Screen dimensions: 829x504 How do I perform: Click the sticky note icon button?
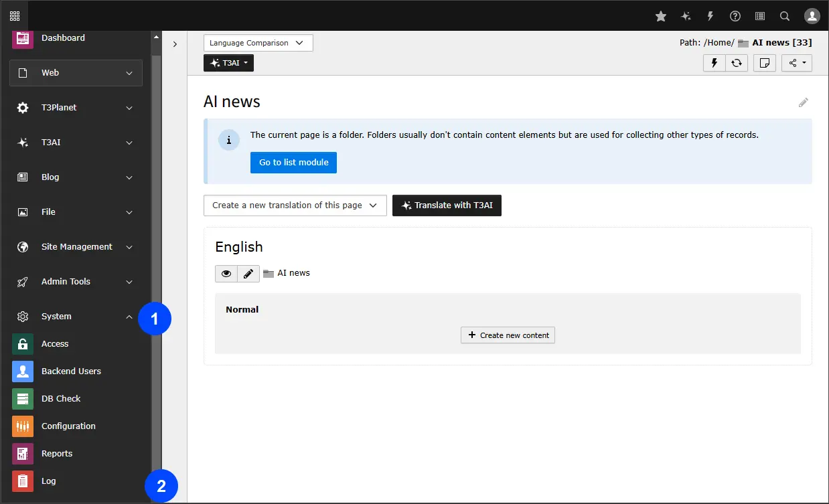765,63
